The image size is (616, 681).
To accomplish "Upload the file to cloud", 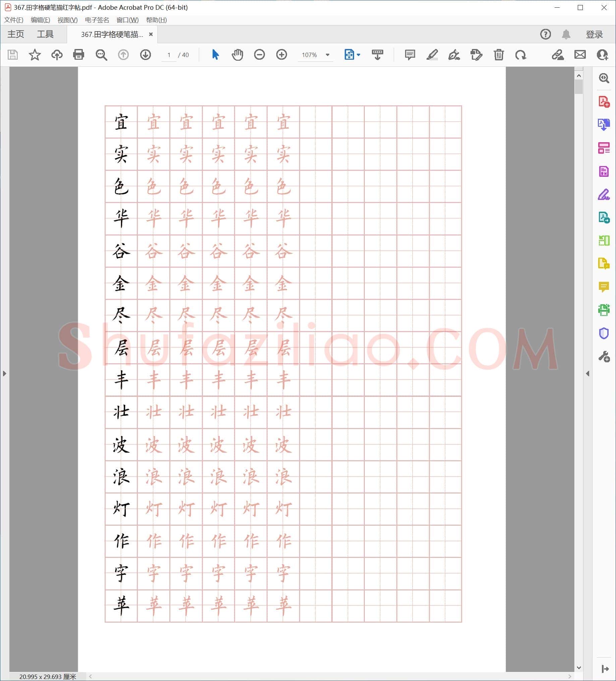I will [x=57, y=55].
